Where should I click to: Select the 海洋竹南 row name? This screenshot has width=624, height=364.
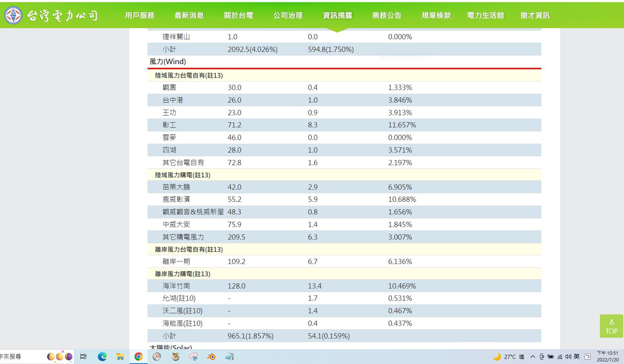pyautogui.click(x=176, y=286)
